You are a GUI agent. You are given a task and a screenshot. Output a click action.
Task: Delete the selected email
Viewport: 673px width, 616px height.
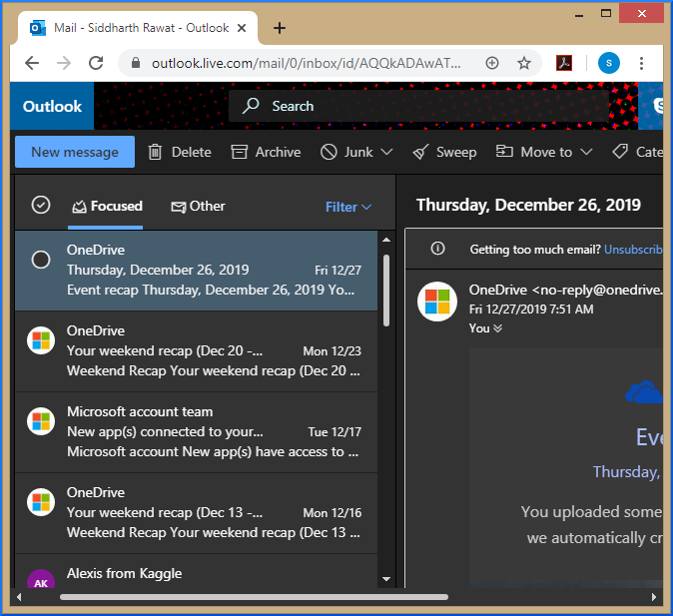tap(180, 152)
